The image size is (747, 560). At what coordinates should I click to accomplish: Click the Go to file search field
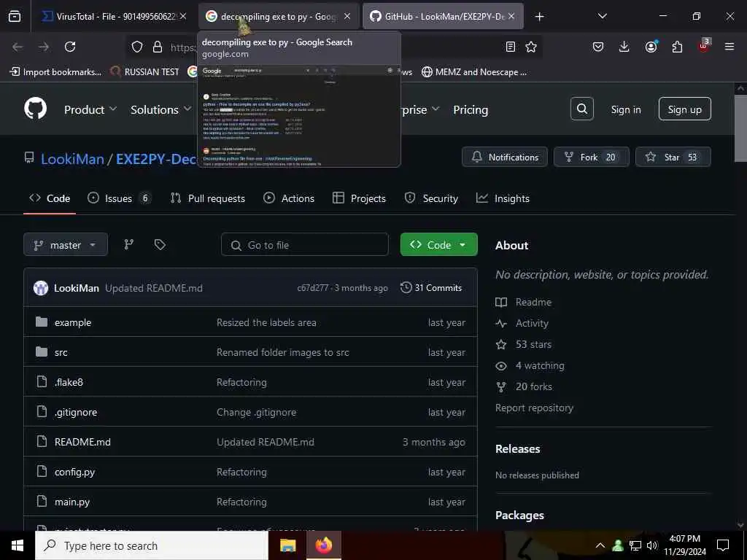[305, 245]
